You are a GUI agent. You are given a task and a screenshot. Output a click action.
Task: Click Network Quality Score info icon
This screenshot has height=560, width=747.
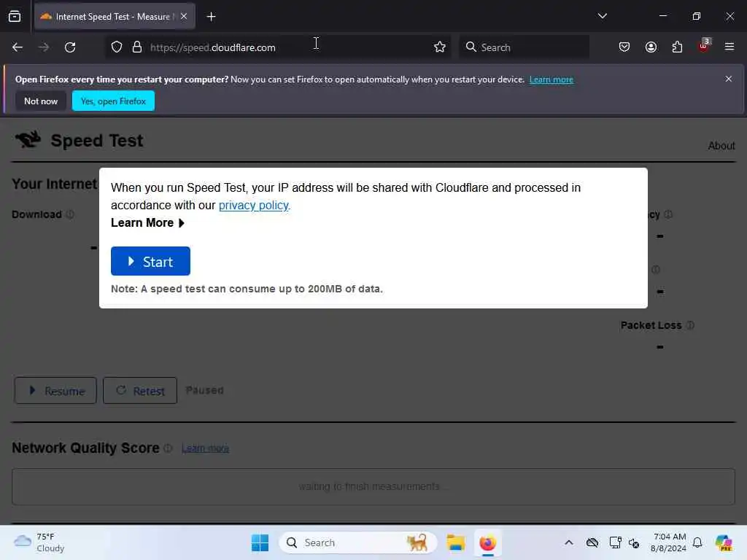[x=168, y=448]
